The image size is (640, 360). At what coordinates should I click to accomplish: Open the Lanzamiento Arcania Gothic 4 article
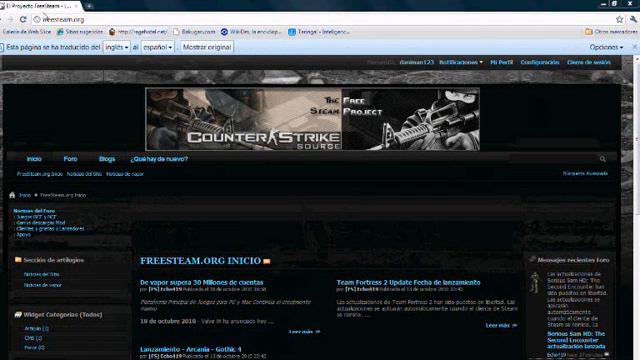(191, 349)
